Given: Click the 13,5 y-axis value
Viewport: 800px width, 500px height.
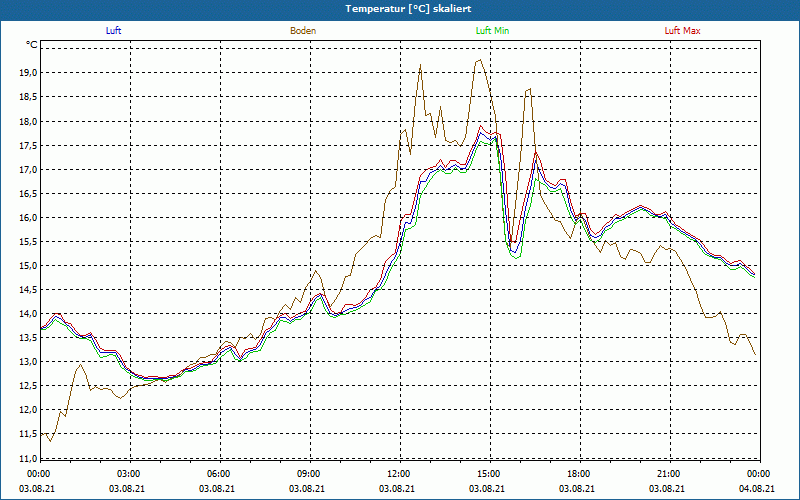Looking at the screenshot, I should pyautogui.click(x=29, y=338).
